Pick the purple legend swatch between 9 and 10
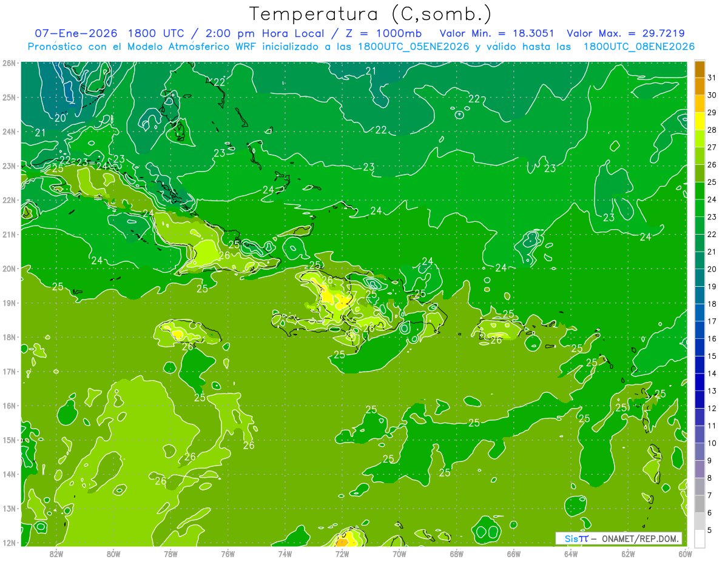 (x=699, y=452)
